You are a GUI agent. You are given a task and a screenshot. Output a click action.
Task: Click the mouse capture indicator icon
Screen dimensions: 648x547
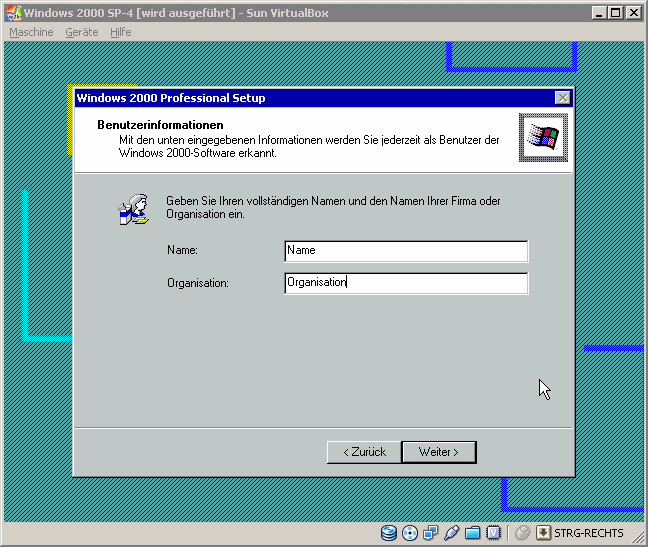[x=523, y=533]
